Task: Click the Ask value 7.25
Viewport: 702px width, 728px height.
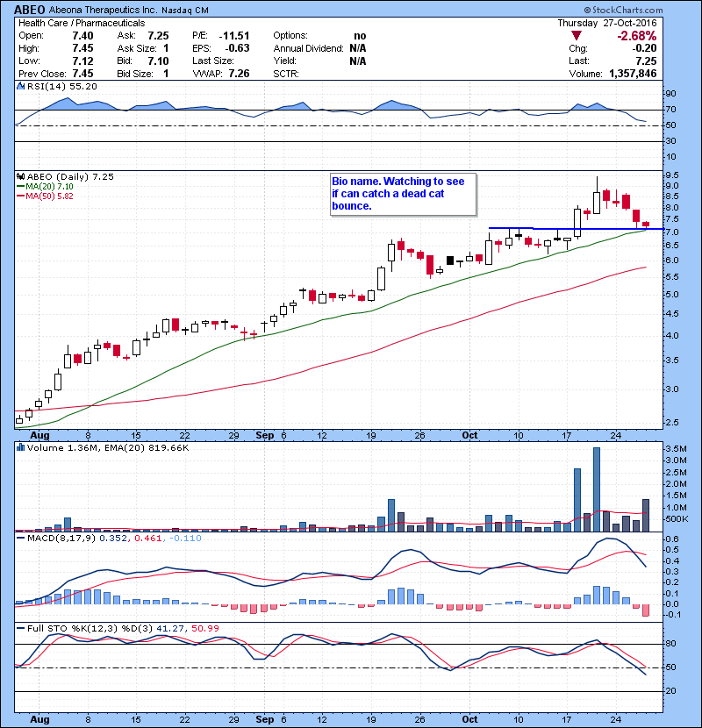Action: click(159, 36)
